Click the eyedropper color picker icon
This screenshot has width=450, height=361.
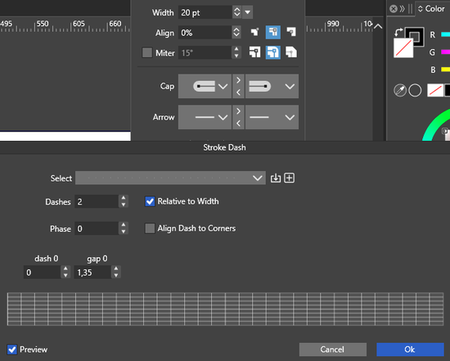400,90
